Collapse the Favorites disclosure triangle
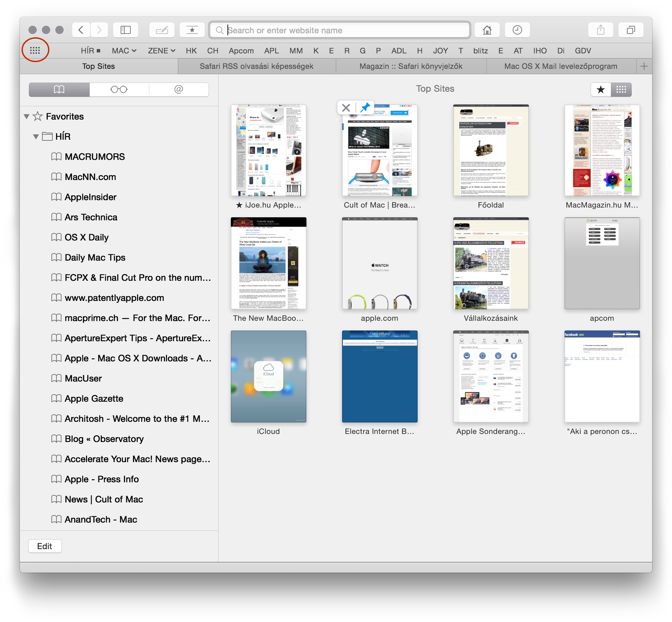 point(27,117)
